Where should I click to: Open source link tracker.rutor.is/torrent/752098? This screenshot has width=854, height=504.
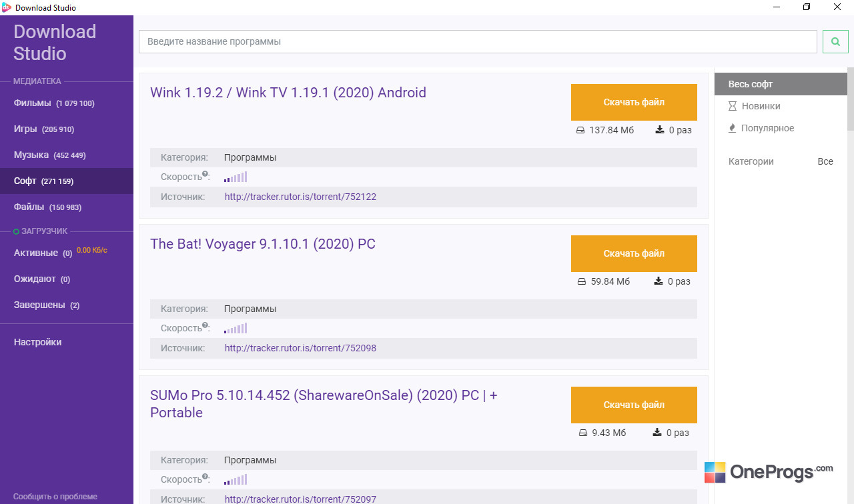(x=300, y=349)
